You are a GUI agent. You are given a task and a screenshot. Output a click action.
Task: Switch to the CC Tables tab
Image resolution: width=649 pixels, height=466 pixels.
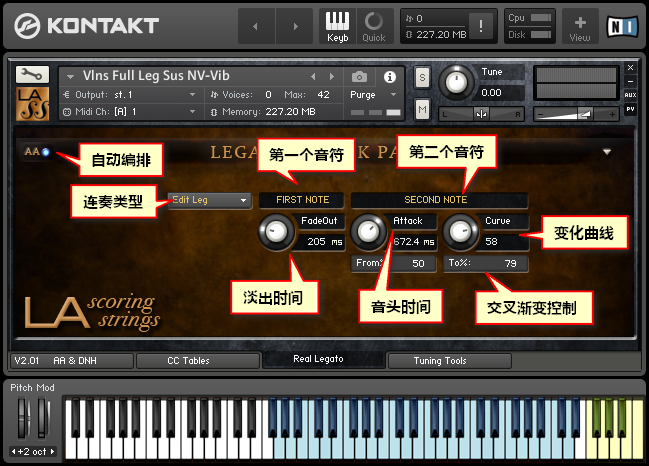click(198, 360)
